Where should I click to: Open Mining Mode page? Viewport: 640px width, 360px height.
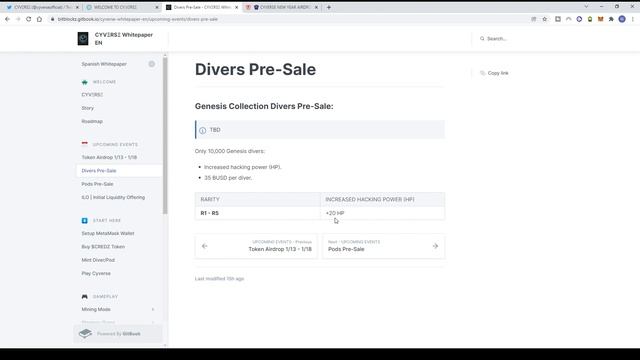pos(96,309)
